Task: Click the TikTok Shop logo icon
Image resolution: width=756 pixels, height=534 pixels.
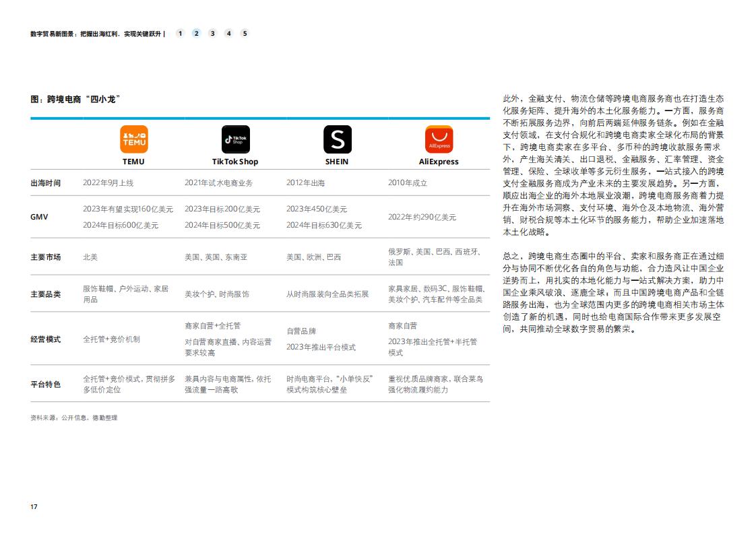Action: click(235, 139)
